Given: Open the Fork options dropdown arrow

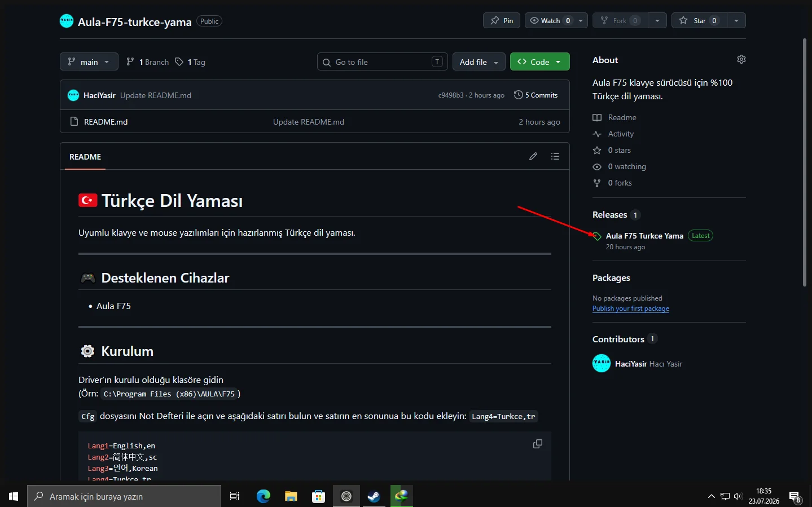Looking at the screenshot, I should [657, 20].
